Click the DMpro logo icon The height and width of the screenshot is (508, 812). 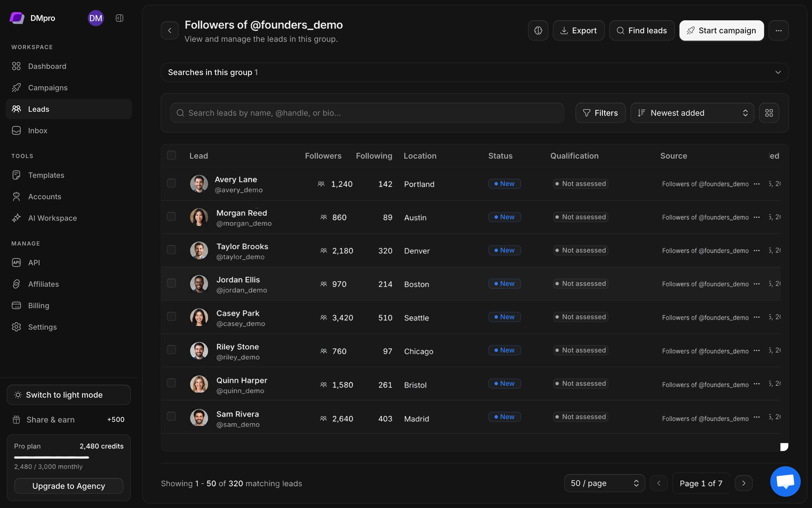pyautogui.click(x=17, y=18)
